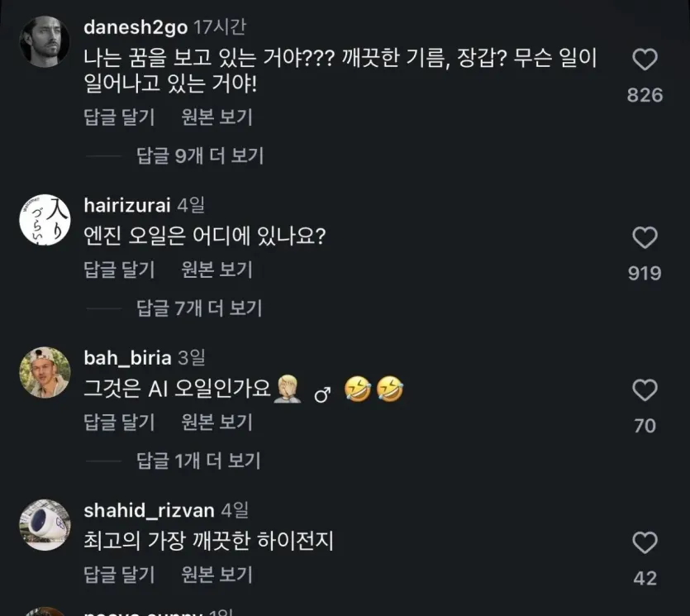Open danesh2go's profile picture
The height and width of the screenshot is (616, 690).
(x=45, y=42)
